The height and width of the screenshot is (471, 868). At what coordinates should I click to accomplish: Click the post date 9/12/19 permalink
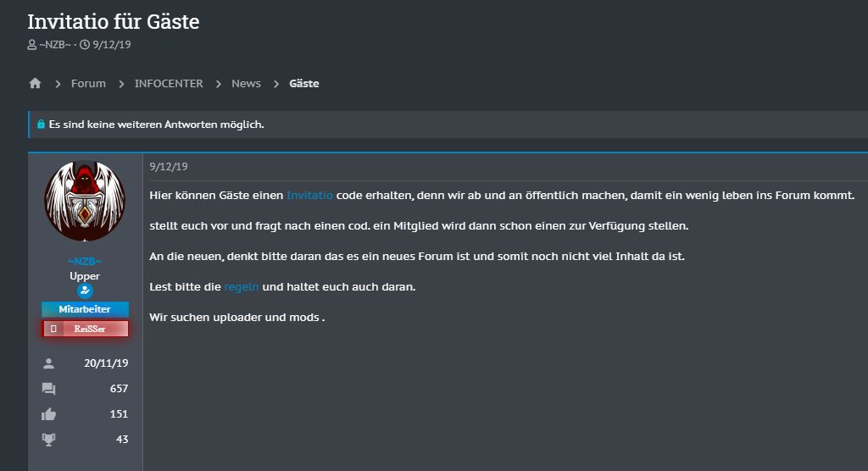169,167
